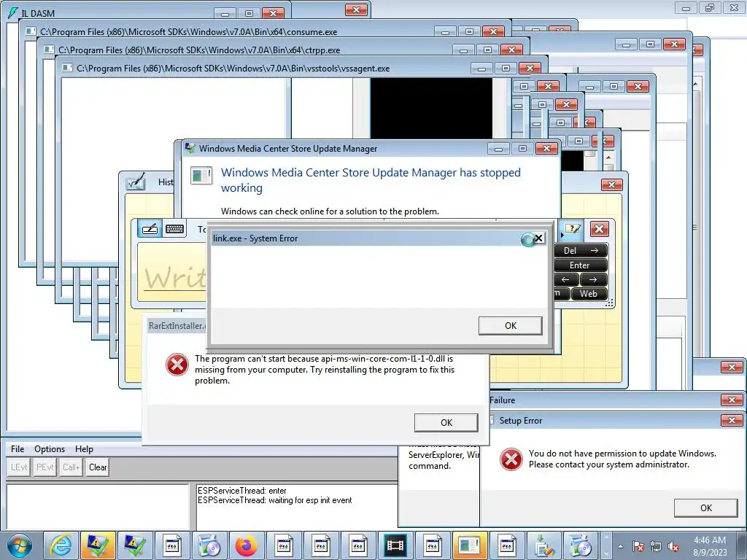Select 'ESPServiceThread: waiting for esp init event' line
This screenshot has height=560, width=747.
[x=275, y=500]
